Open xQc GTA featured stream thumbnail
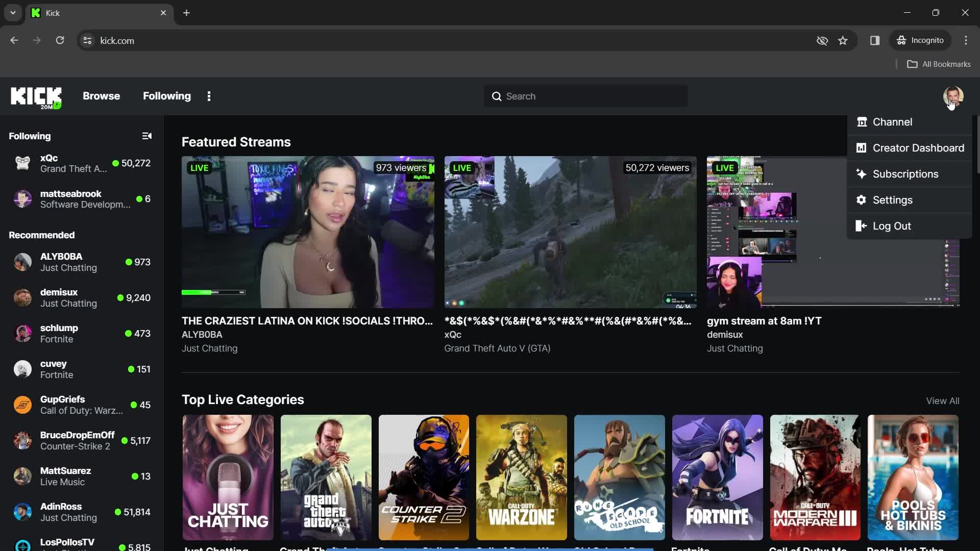This screenshot has height=551, width=980. [x=570, y=232]
